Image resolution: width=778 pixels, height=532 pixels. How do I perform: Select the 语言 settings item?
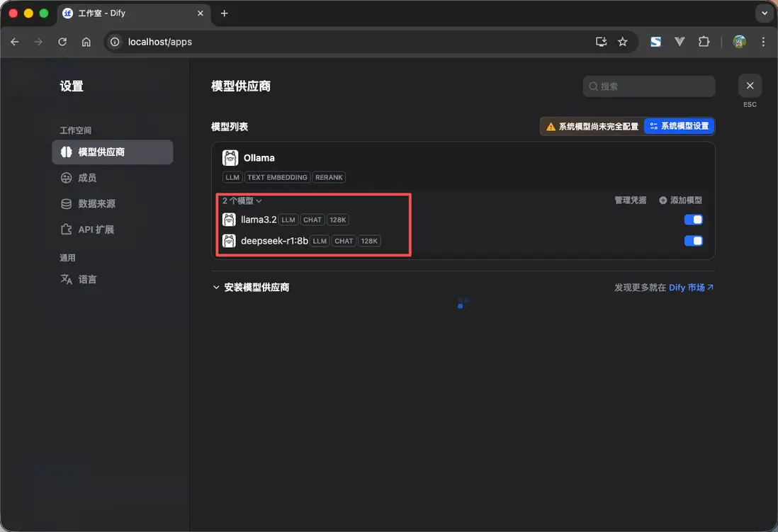point(86,279)
